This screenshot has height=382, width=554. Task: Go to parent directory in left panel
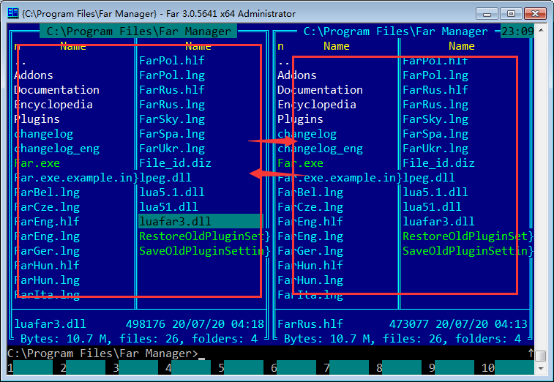click(x=20, y=61)
